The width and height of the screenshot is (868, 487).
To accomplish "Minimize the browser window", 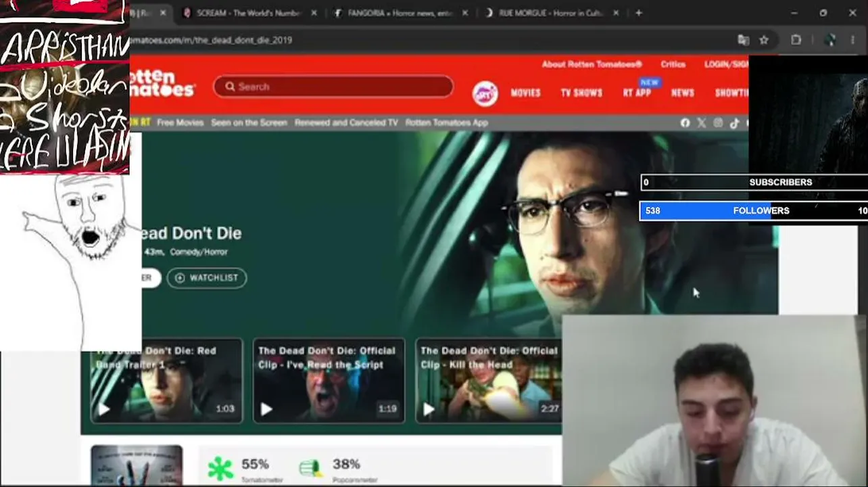I will coord(794,13).
